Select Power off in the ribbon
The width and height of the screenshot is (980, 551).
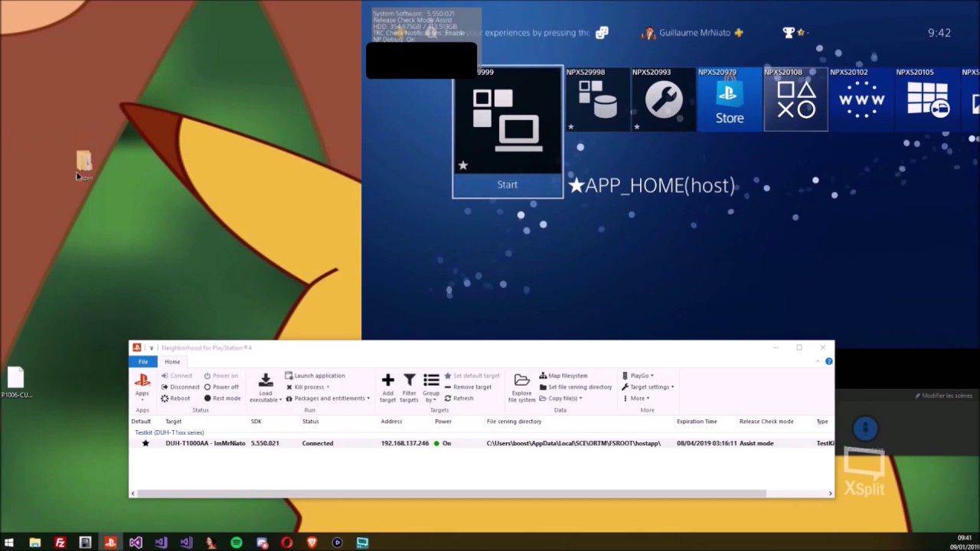[x=221, y=386]
